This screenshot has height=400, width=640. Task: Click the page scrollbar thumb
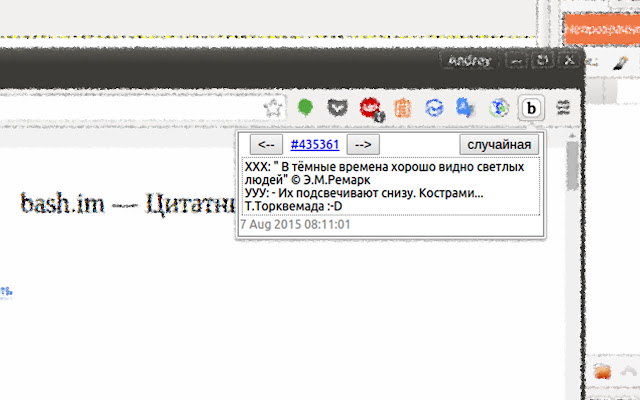tap(573, 166)
